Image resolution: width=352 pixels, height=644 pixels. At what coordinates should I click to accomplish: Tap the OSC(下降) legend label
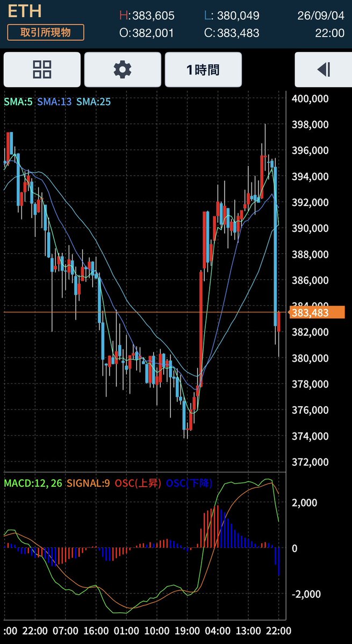[x=189, y=484]
